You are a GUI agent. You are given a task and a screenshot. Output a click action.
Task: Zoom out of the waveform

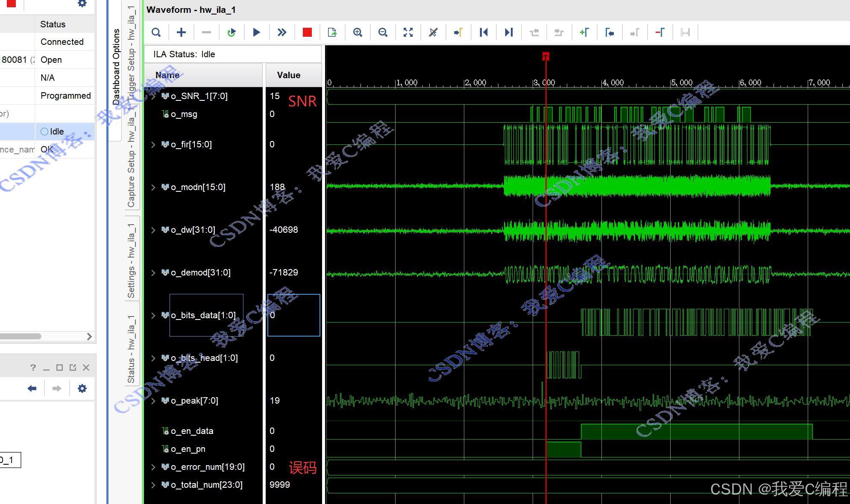coord(383,32)
